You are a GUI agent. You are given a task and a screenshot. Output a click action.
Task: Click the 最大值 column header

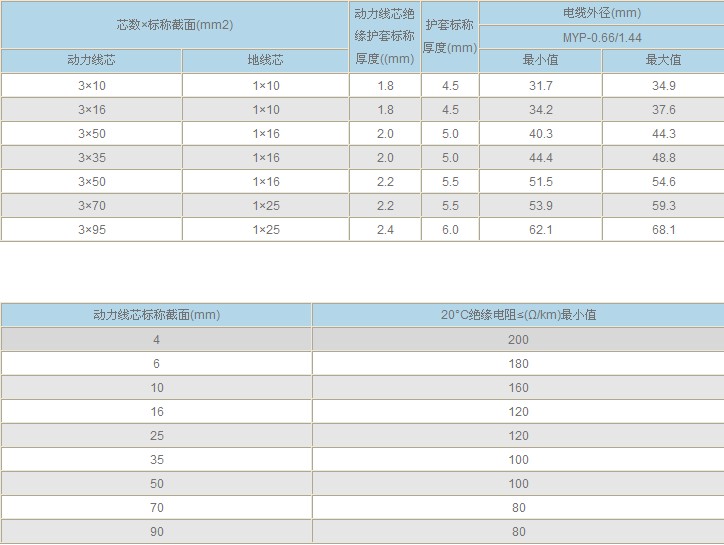[664, 61]
